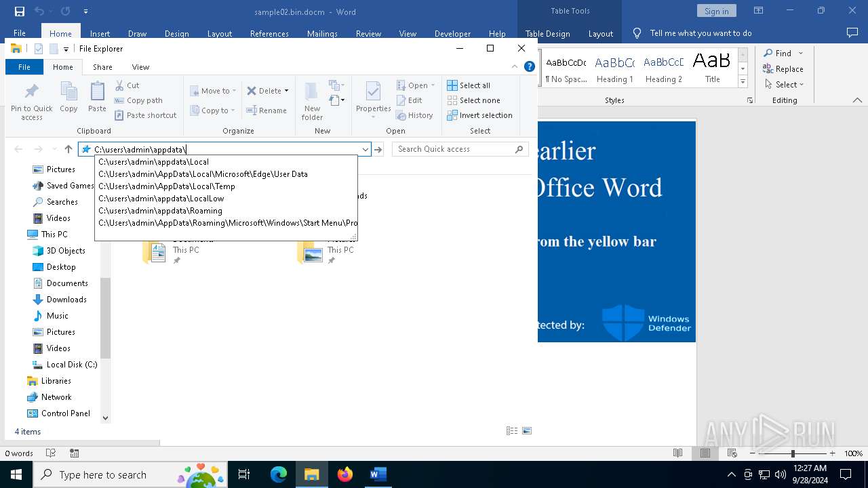Switch to Share tab in File Explorer

pos(102,67)
